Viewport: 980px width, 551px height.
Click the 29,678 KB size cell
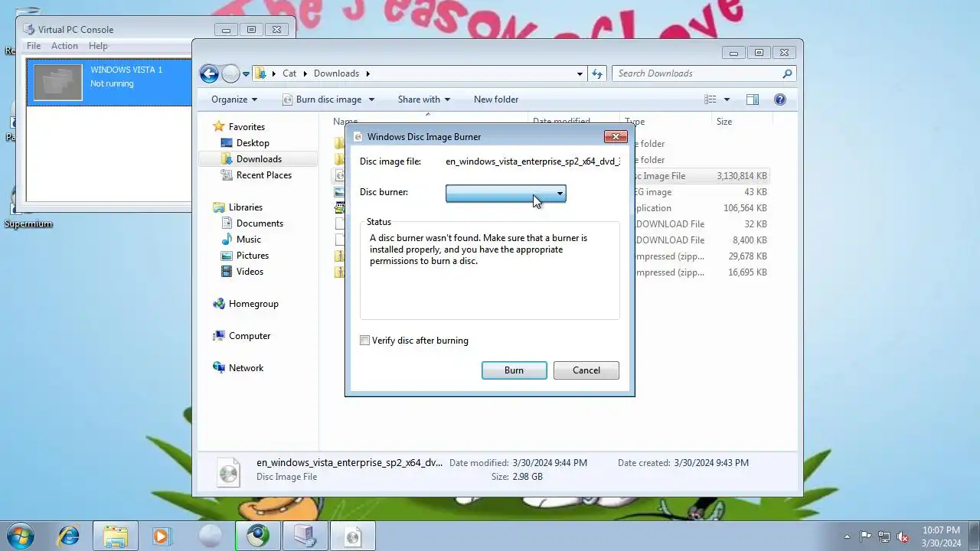(x=747, y=256)
